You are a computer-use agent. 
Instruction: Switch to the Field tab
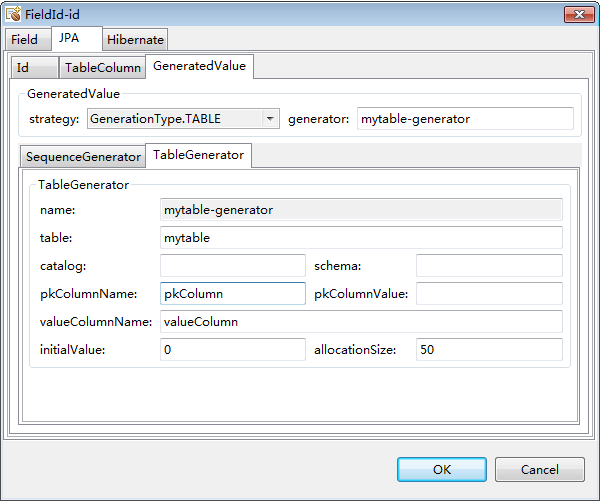tap(25, 40)
